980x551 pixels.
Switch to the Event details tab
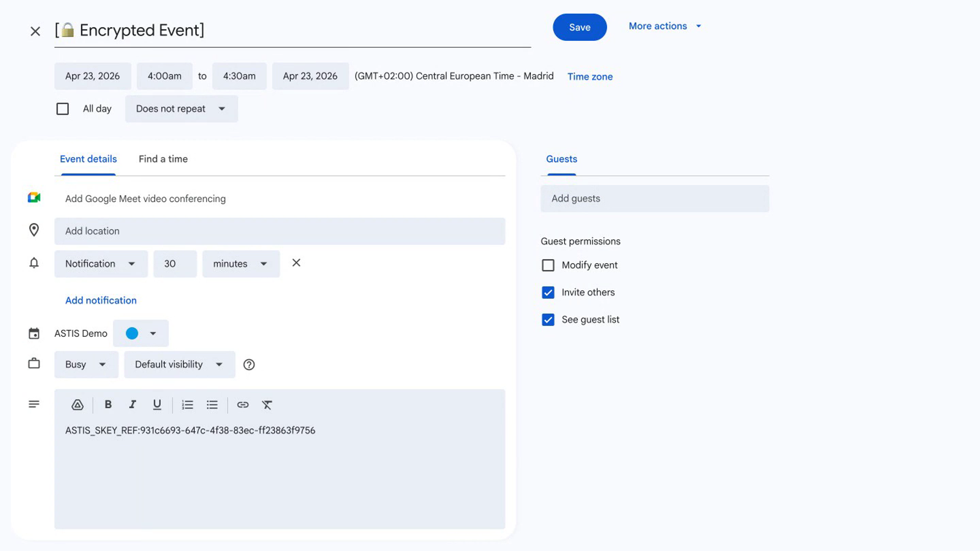point(88,159)
